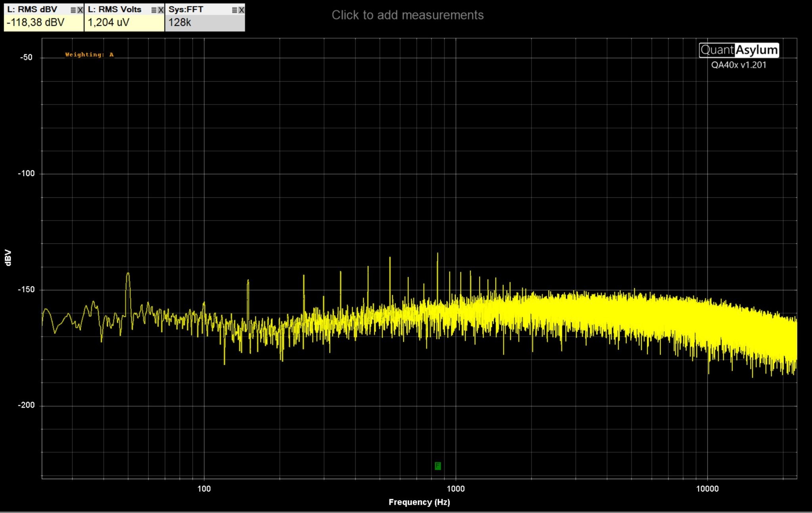
Task: Click the QA40x v1.201 version text
Action: coord(739,65)
